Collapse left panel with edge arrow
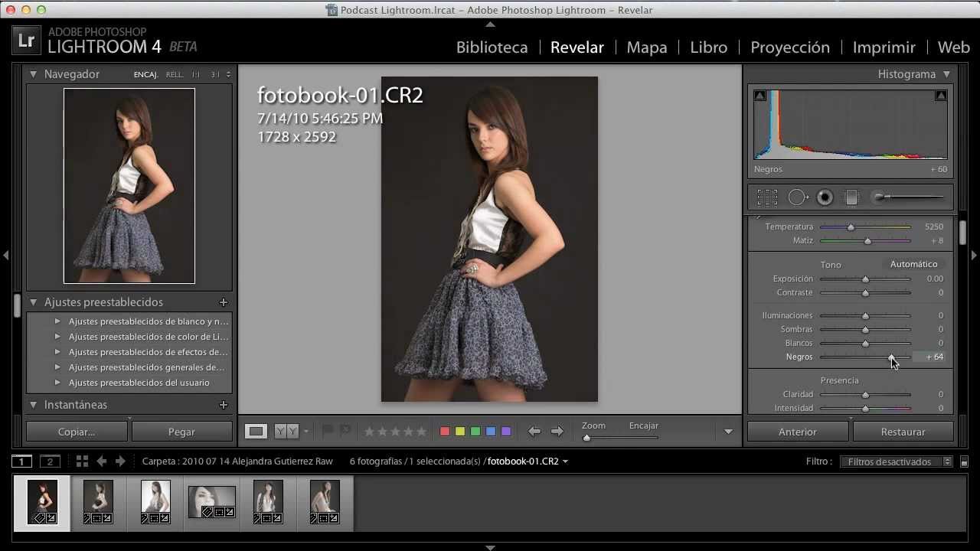This screenshot has width=980, height=551. [x=5, y=255]
